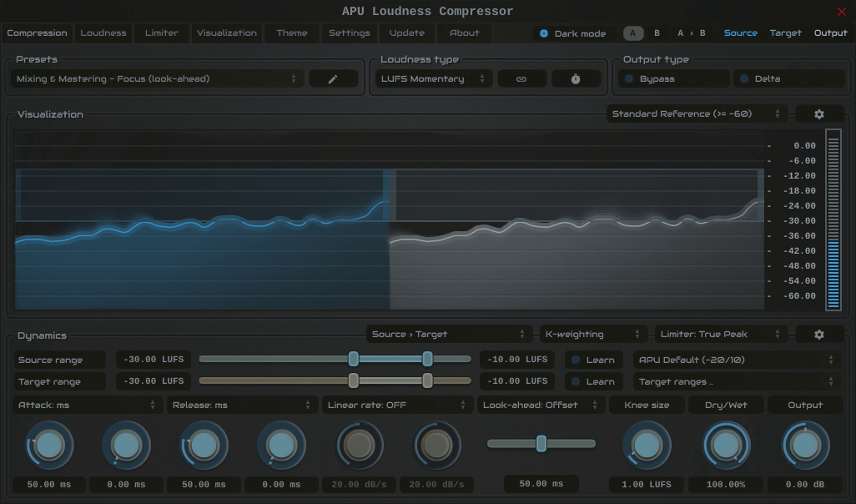Click the Source range label button
Screen dimensions: 856x504
point(59,360)
